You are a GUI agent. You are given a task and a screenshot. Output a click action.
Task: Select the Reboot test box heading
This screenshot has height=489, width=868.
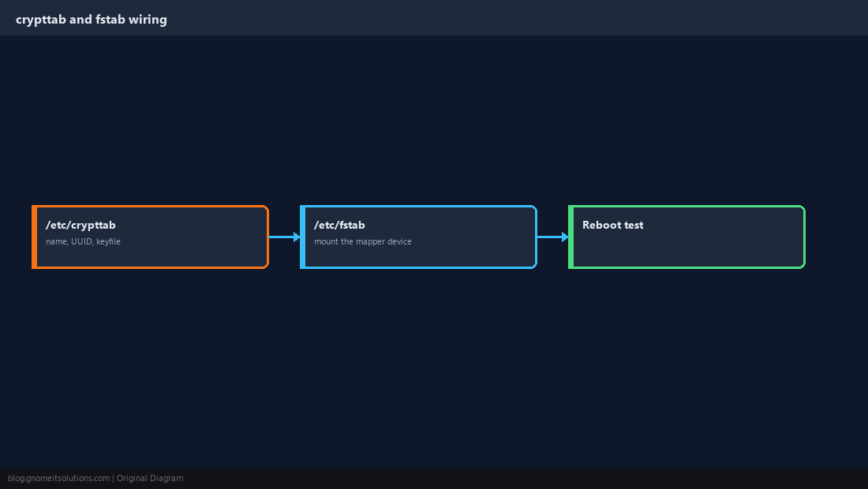613,225
